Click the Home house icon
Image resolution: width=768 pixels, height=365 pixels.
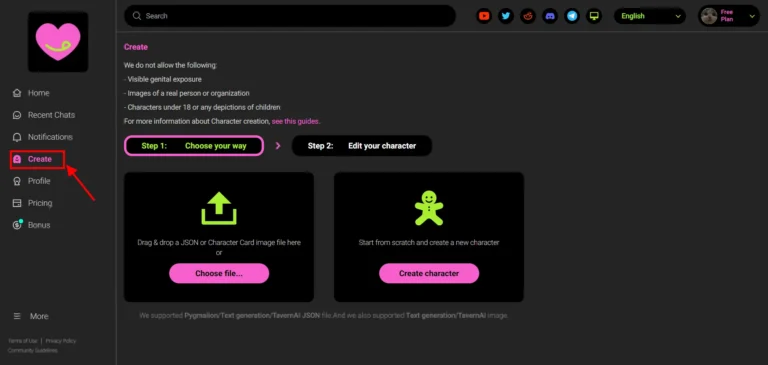point(17,93)
